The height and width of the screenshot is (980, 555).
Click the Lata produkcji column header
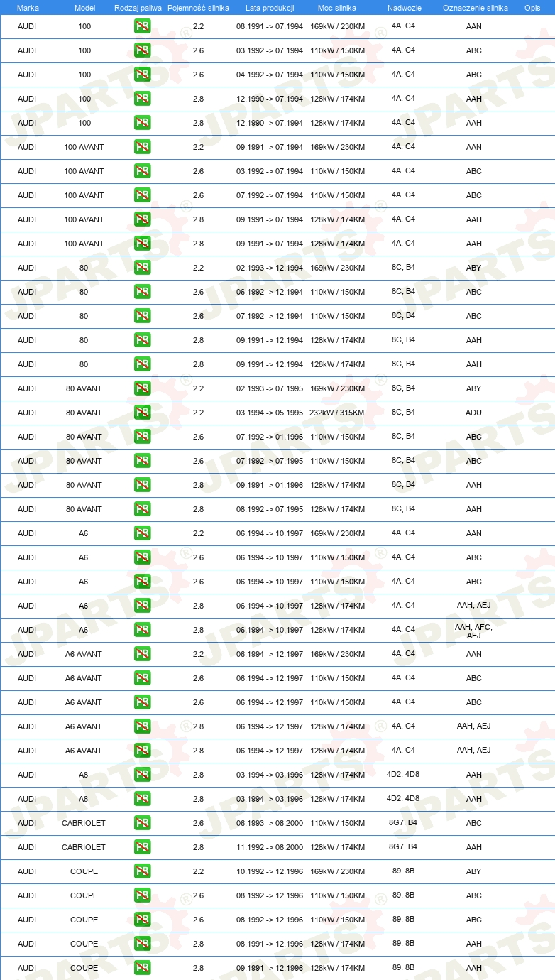click(270, 8)
